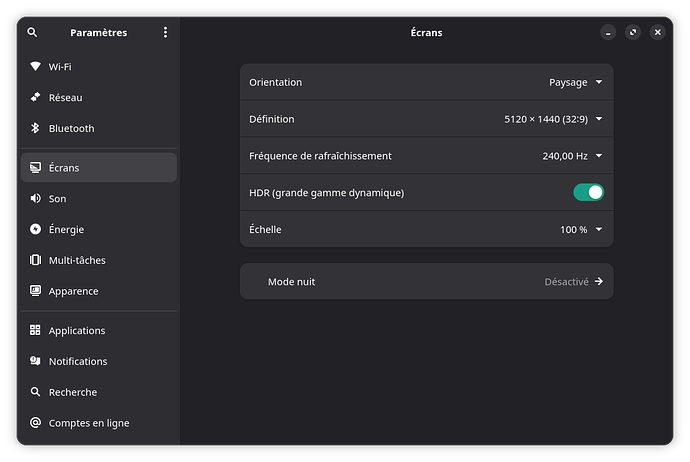
Task: Open the 5120 × 1440 resolution selector
Action: tap(554, 119)
